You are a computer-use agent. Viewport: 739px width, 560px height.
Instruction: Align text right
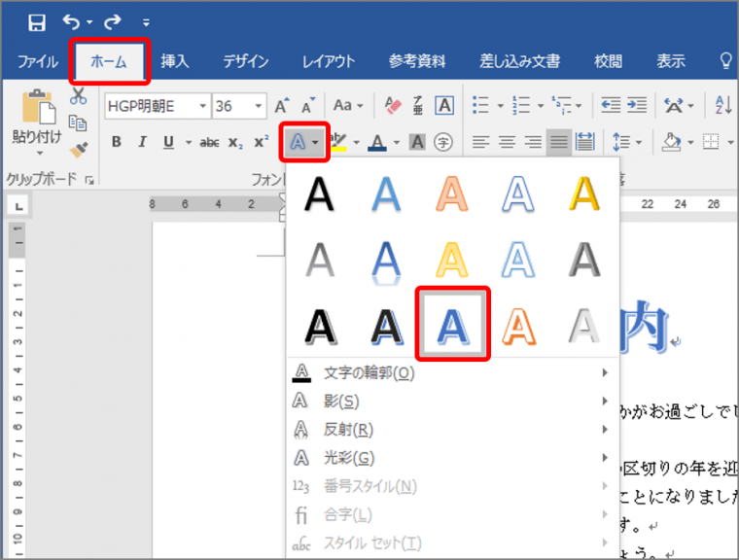point(533,141)
